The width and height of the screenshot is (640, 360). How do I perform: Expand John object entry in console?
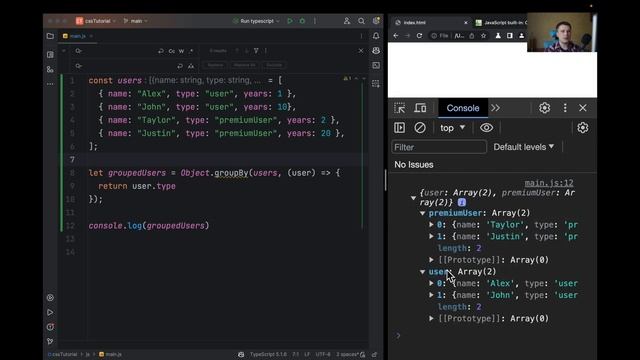tap(431, 295)
